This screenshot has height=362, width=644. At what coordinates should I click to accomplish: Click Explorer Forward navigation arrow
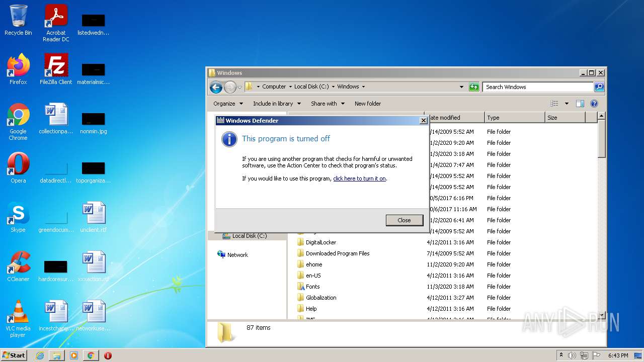(230, 87)
